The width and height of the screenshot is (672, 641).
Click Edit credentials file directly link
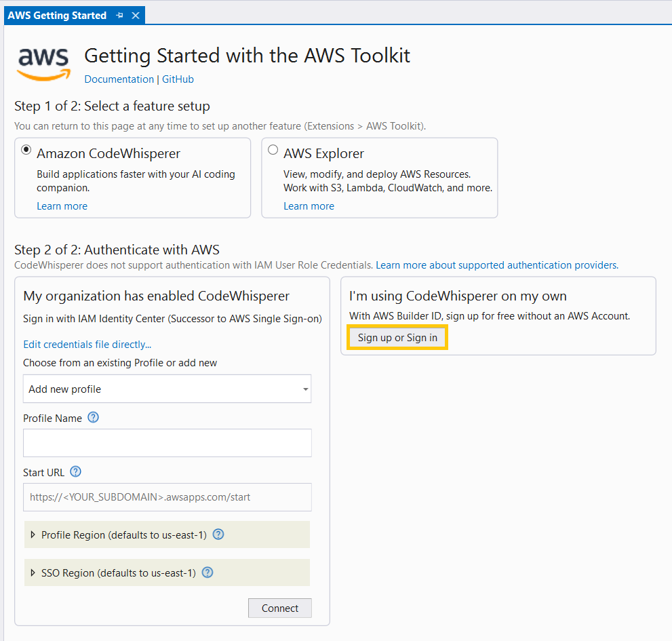[x=87, y=344]
